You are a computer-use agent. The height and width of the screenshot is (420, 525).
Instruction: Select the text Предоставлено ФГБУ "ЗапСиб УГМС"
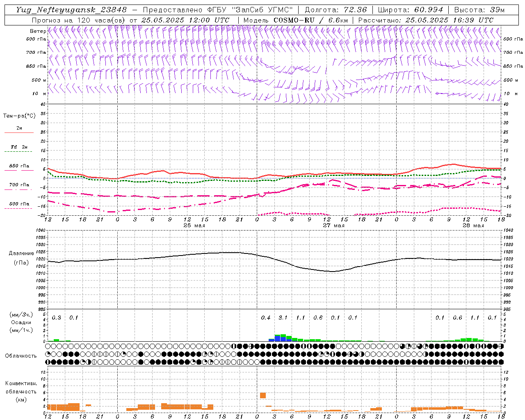(x=218, y=10)
